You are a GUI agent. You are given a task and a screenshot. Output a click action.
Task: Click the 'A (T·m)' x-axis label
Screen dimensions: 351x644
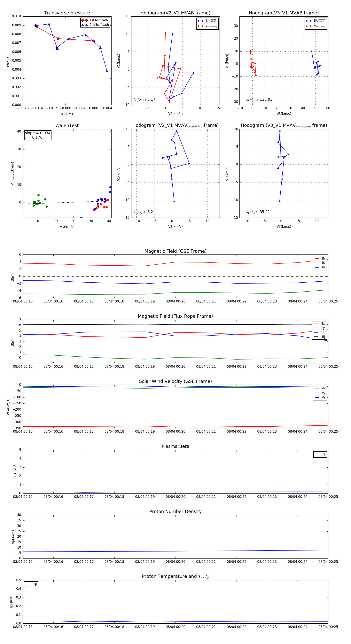tap(67, 114)
